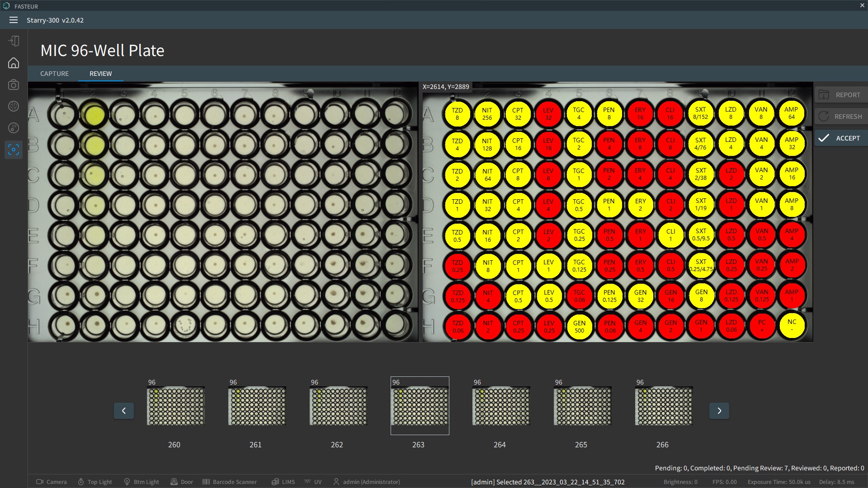This screenshot has width=868, height=488.
Task: Go to previous plate thumbnails
Action: pos(123,411)
